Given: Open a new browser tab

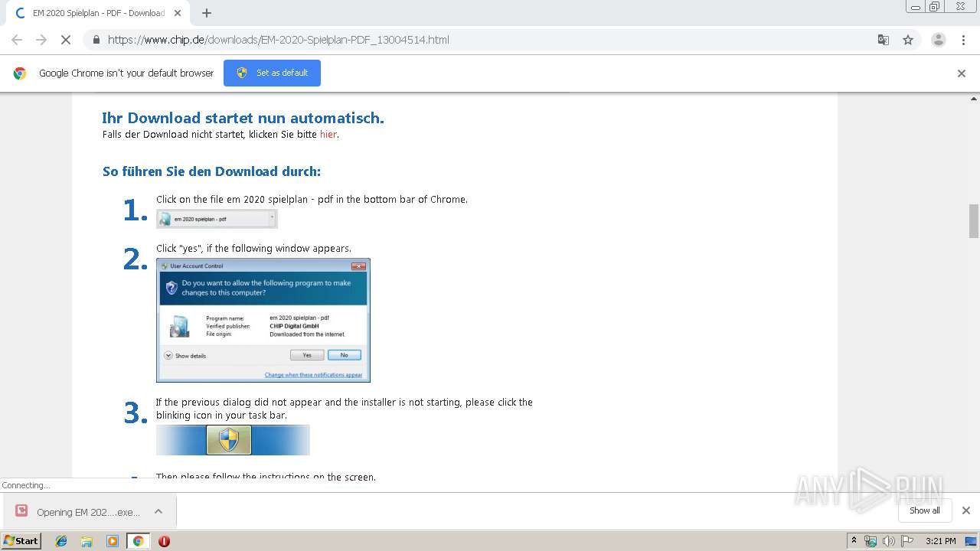Looking at the screenshot, I should pyautogui.click(x=206, y=13).
